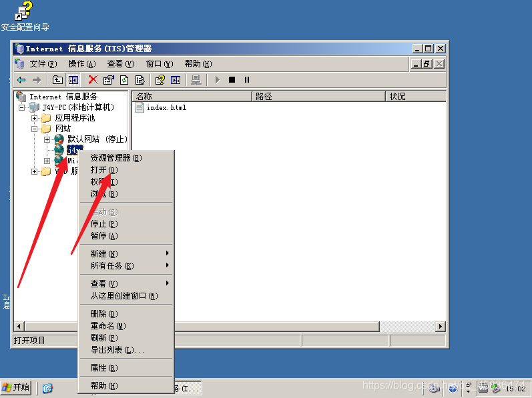The image size is (532, 398).
Task: Collapse the J4Y-PC (本地计算机) node
Action: click(x=22, y=108)
